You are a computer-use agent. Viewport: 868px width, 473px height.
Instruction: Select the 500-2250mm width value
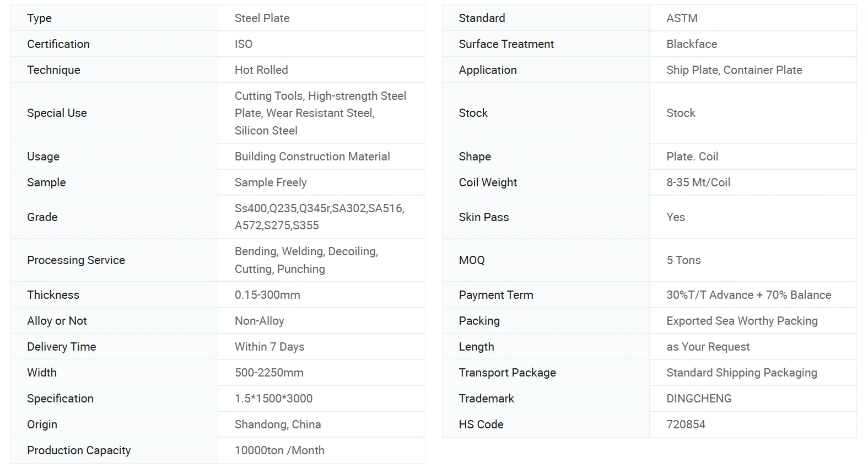pos(269,373)
